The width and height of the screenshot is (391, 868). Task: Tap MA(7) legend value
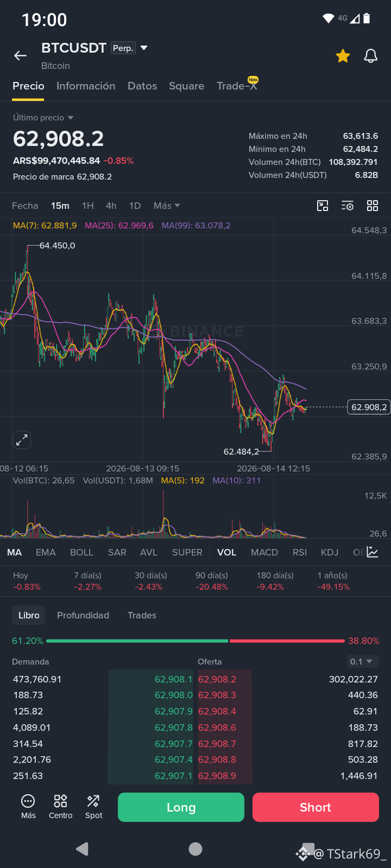pyautogui.click(x=45, y=226)
